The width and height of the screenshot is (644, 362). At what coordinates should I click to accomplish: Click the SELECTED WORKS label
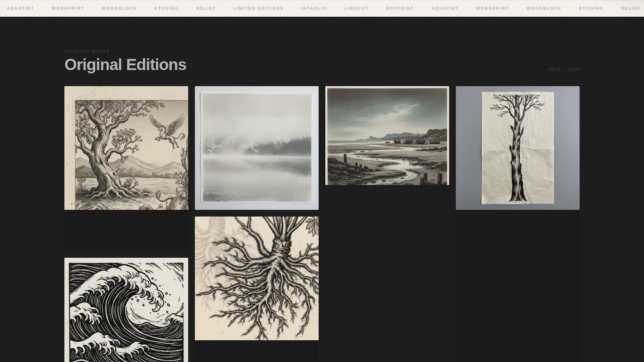pos(87,51)
